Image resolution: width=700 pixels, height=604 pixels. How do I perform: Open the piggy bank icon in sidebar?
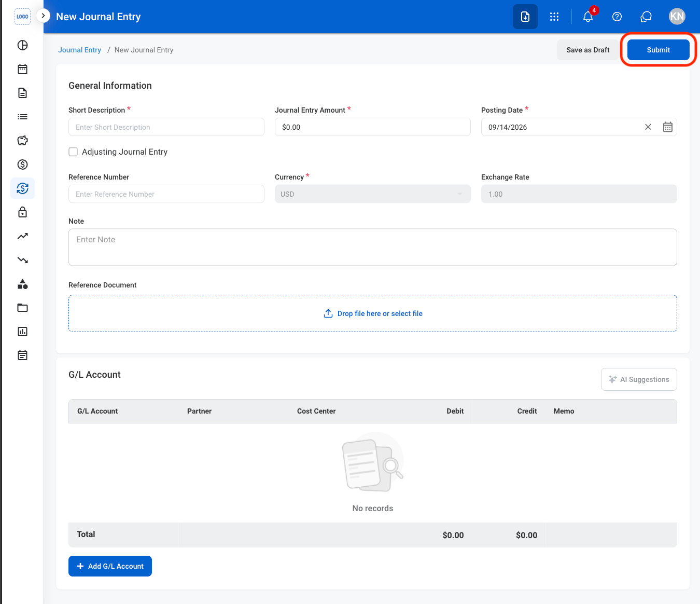tap(22, 141)
